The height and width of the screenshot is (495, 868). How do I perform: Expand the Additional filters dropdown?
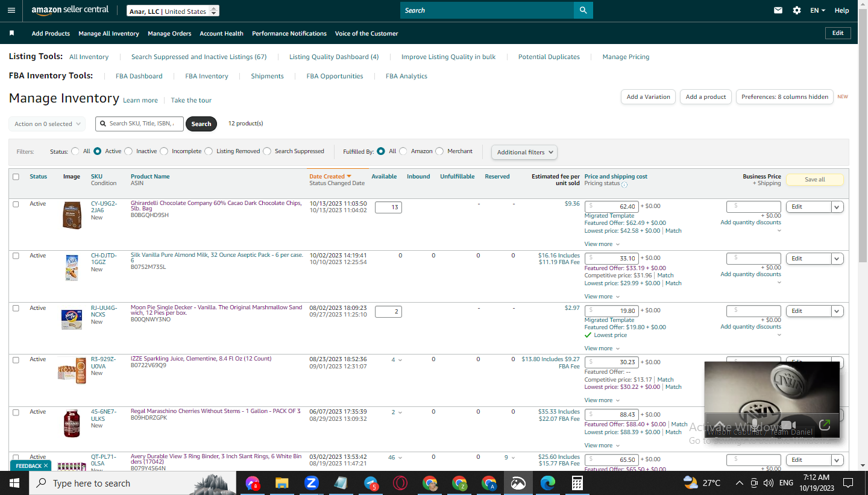tap(524, 153)
